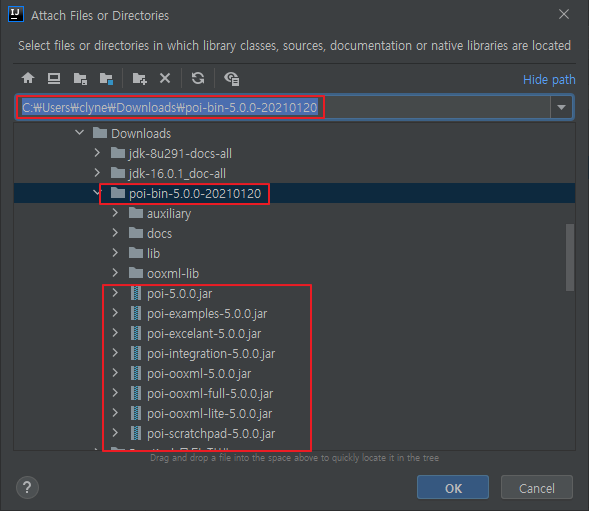Screen dimensions: 589x511
Task: Click the file tree vertical scrollbar
Action: click(x=570, y=257)
